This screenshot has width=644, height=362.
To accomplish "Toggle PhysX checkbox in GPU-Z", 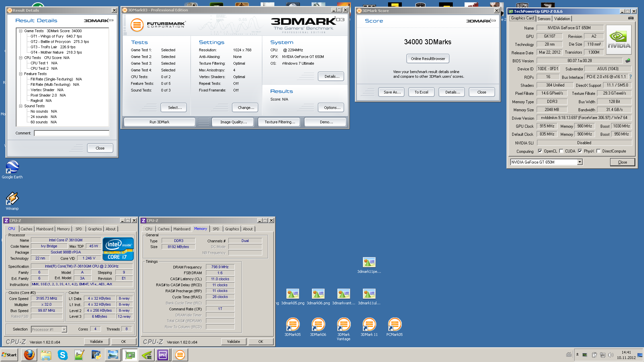I will [580, 151].
